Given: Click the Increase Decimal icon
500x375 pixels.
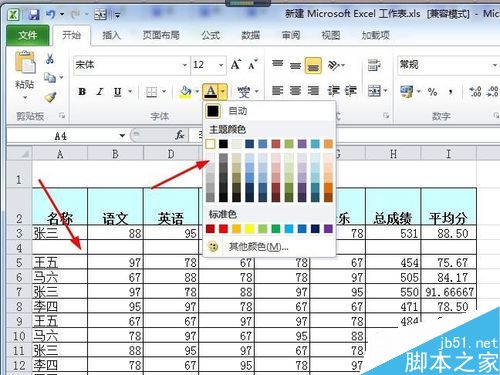Looking at the screenshot, I should pyautogui.click(x=475, y=91).
